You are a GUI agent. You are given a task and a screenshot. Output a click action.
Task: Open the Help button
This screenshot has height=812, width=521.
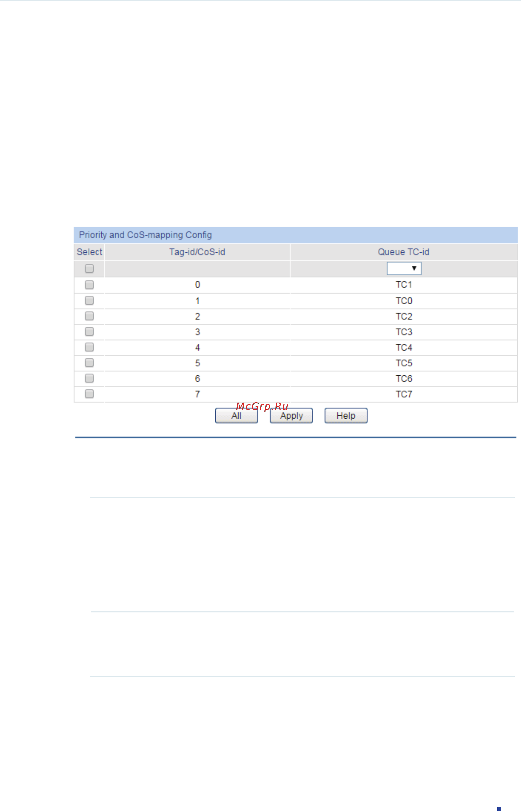[346, 416]
